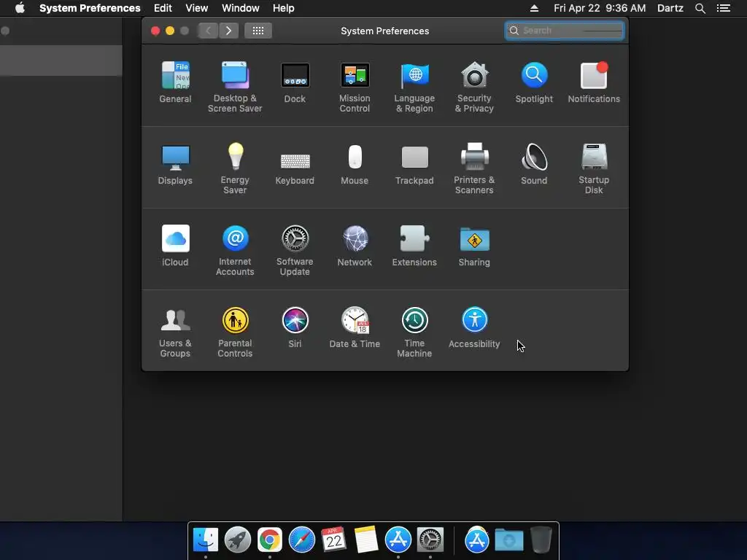Open the Siri preferences pane

point(295,327)
